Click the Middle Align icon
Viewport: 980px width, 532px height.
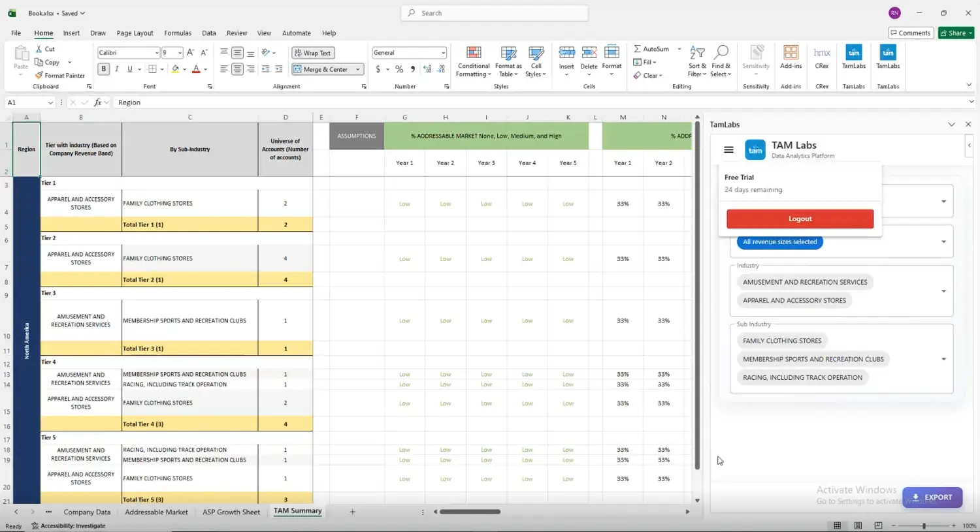coord(237,53)
